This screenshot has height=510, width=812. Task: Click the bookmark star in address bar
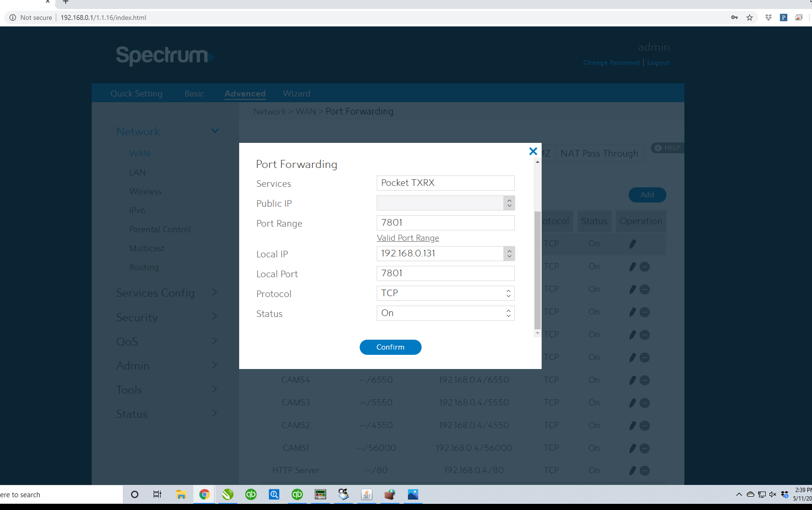pos(750,18)
